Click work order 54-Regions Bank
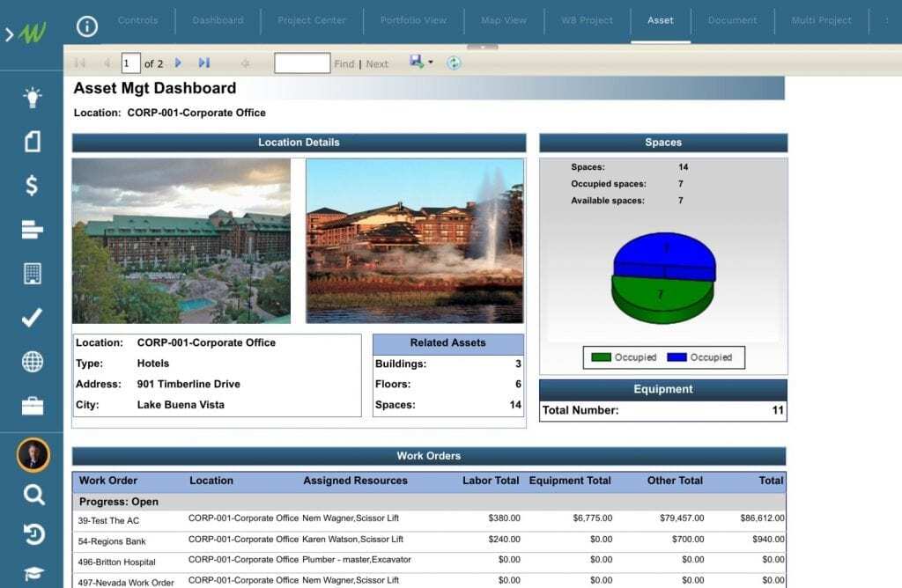 112,541
